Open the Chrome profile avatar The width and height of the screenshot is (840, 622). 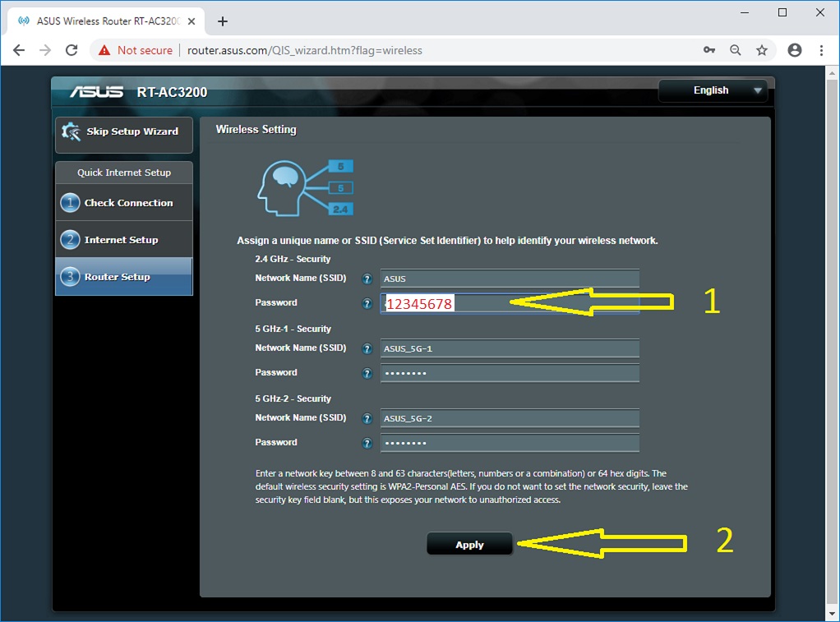click(x=795, y=50)
